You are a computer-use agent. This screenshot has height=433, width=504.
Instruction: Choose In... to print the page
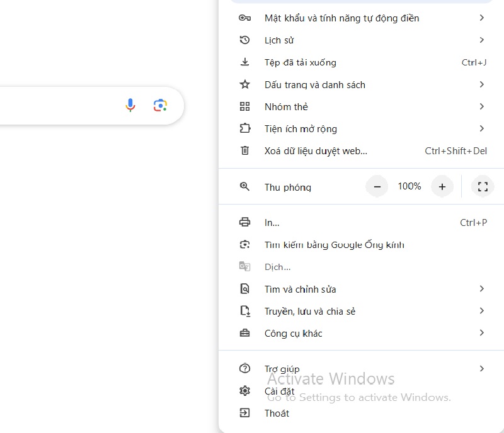pyautogui.click(x=272, y=222)
